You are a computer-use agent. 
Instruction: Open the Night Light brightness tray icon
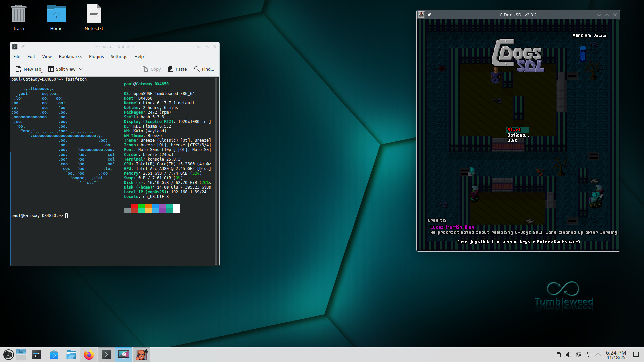tap(578, 355)
